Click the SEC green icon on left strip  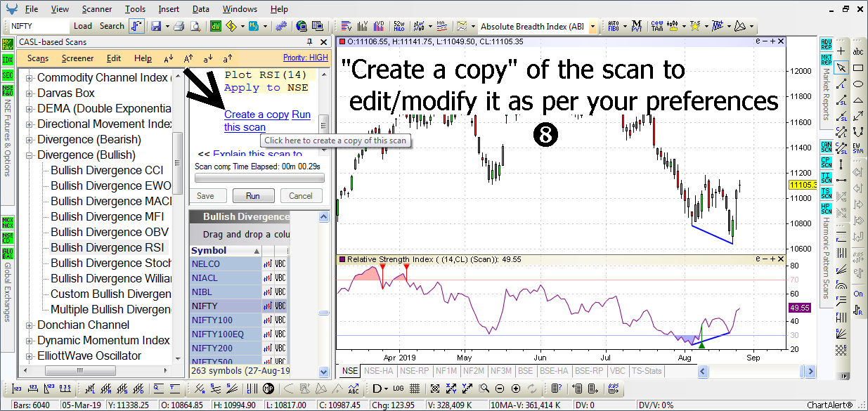(x=8, y=74)
